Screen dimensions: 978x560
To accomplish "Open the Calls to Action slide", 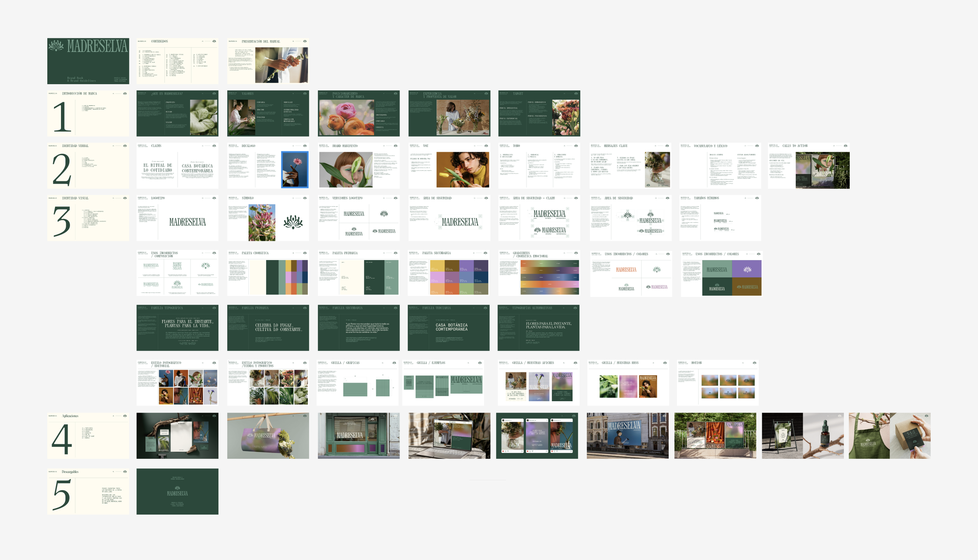I will click(x=809, y=166).
